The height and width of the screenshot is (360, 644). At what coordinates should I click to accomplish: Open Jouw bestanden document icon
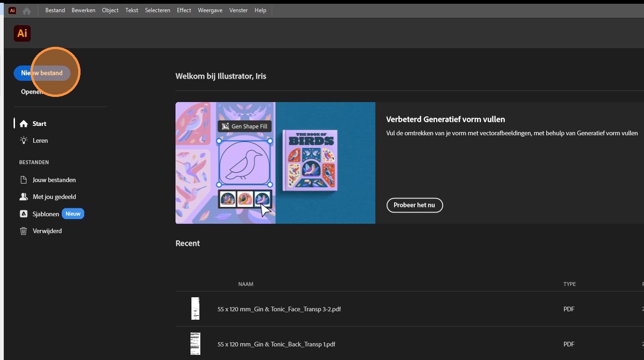coord(23,180)
